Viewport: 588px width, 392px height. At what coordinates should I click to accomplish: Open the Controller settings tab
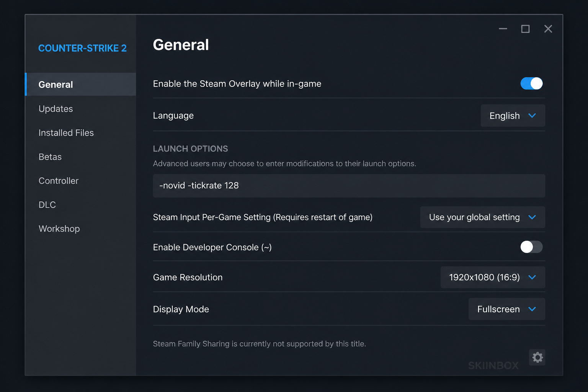click(59, 181)
